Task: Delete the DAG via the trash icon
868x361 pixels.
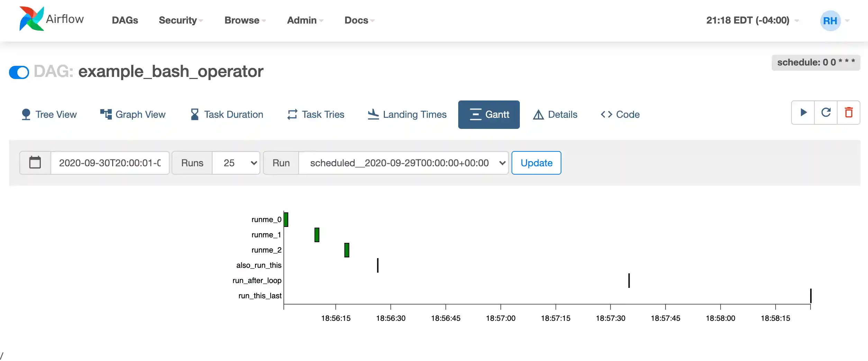Action: tap(849, 113)
